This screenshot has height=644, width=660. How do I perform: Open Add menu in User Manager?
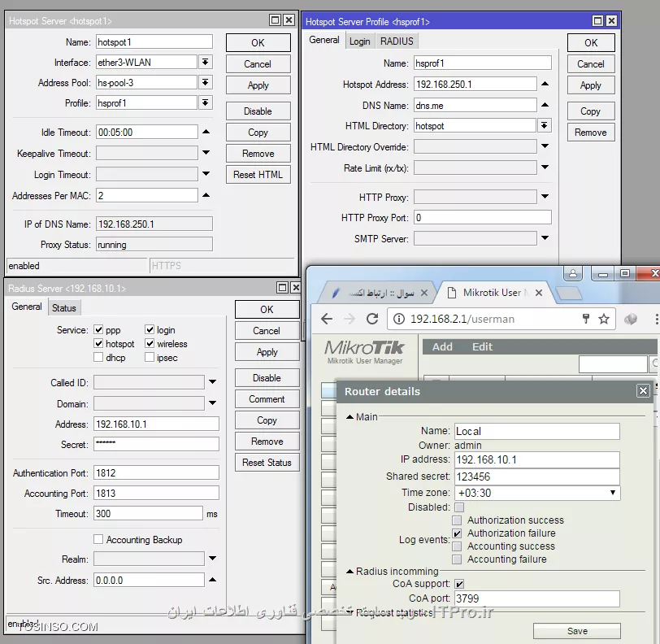click(x=442, y=346)
